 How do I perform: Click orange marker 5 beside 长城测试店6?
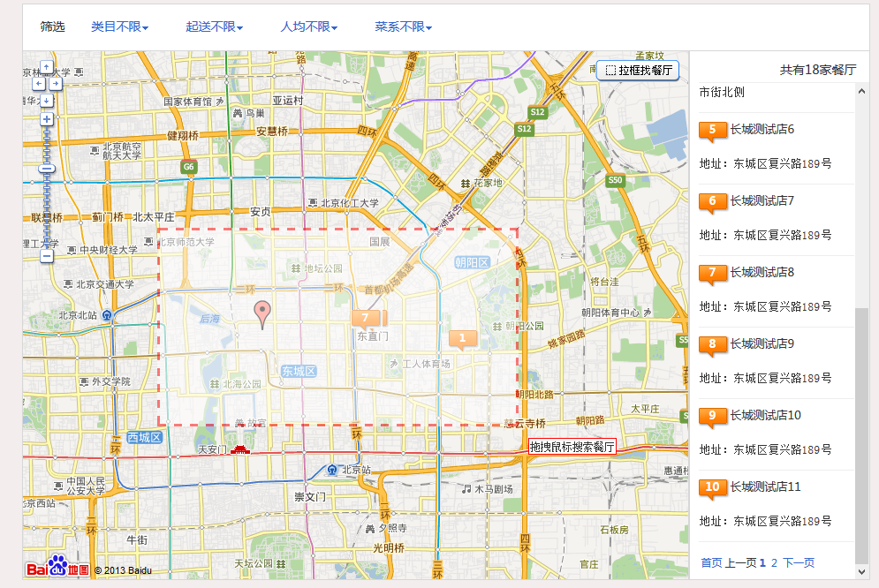713,131
